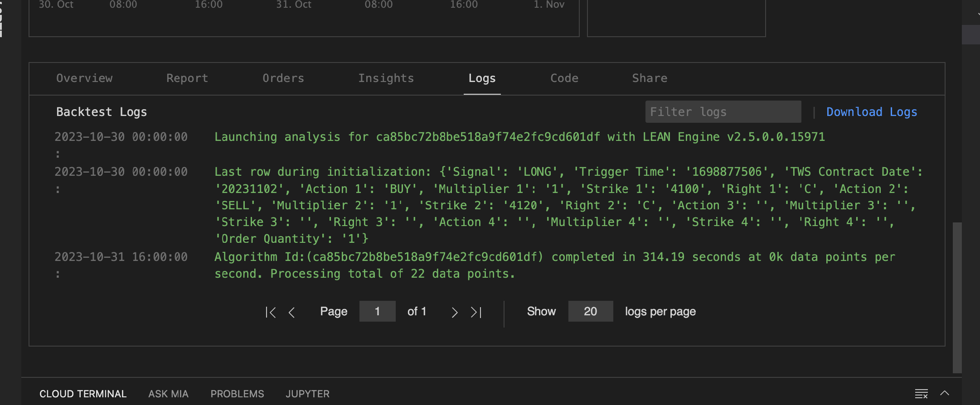Open the Overview tab

(84, 78)
